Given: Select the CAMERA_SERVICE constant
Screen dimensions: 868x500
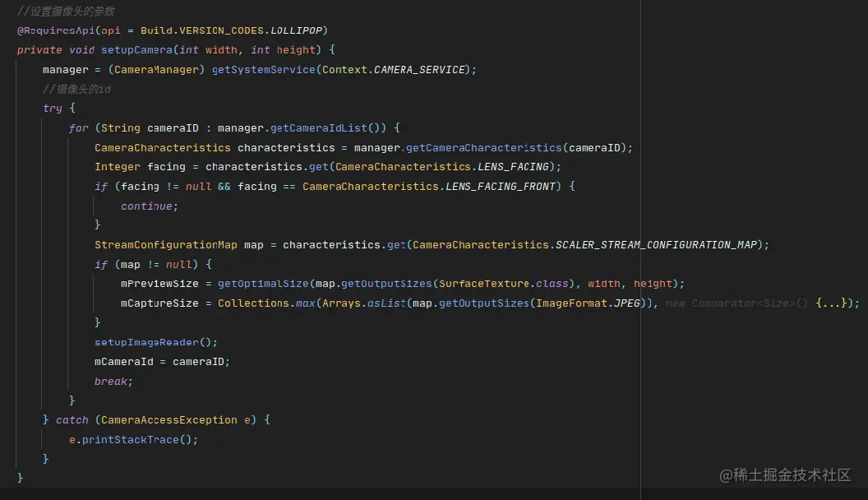Looking at the screenshot, I should [x=419, y=70].
